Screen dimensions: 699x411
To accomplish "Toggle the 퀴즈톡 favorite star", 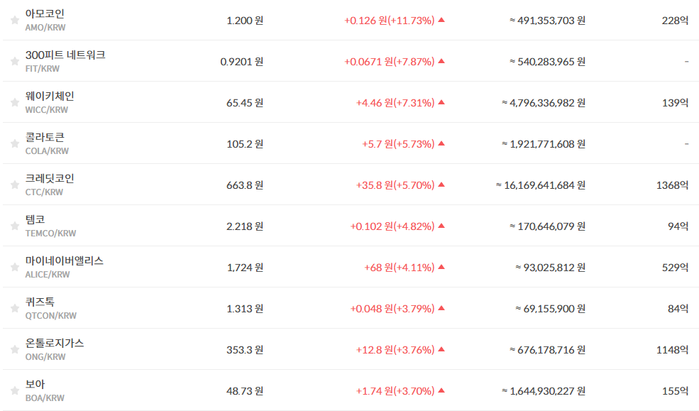I will [15, 308].
